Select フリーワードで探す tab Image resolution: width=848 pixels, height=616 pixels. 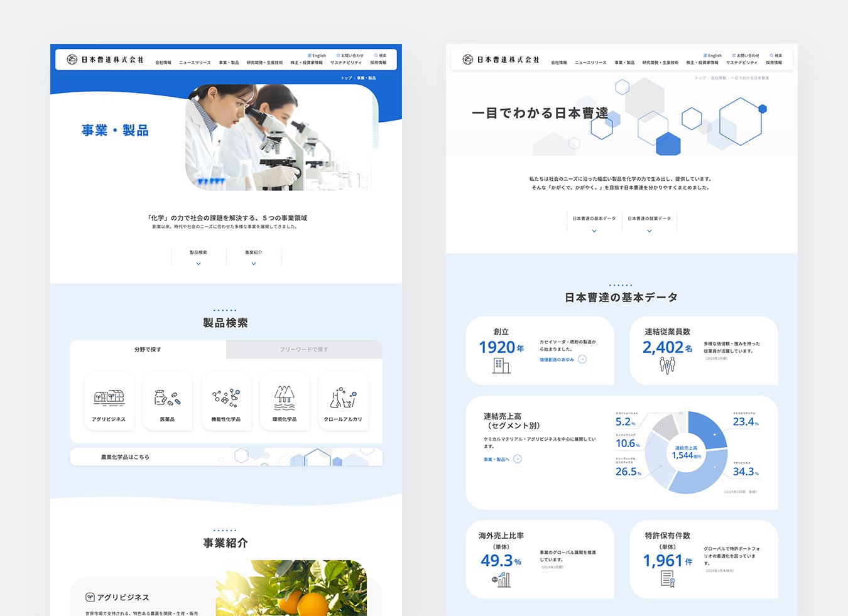pyautogui.click(x=304, y=349)
